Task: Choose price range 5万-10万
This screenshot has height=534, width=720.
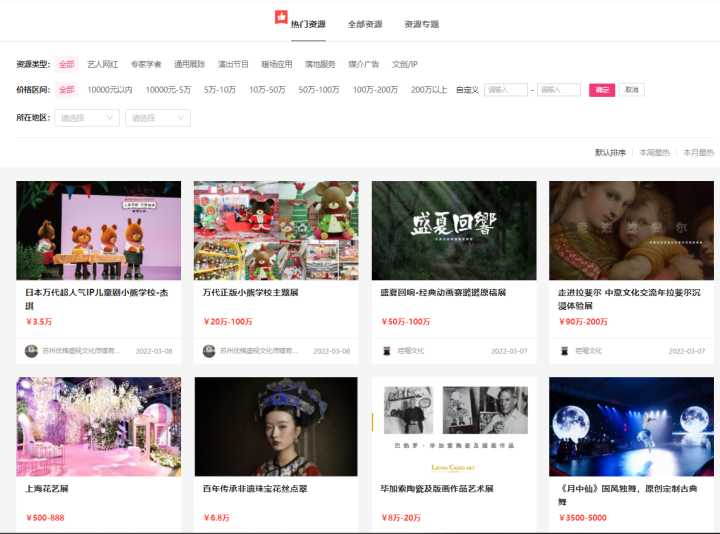Action: coord(220,90)
